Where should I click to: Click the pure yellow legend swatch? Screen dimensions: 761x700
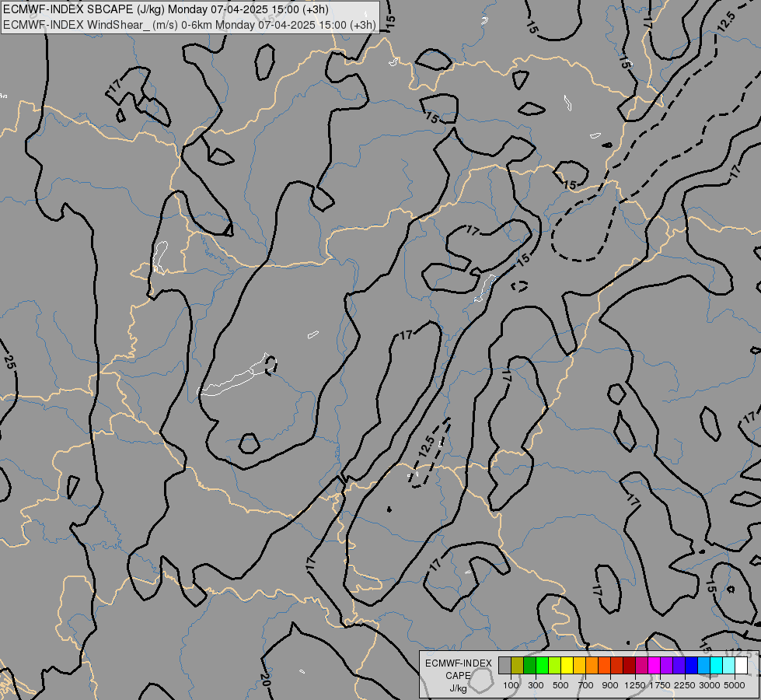pyautogui.click(x=567, y=666)
